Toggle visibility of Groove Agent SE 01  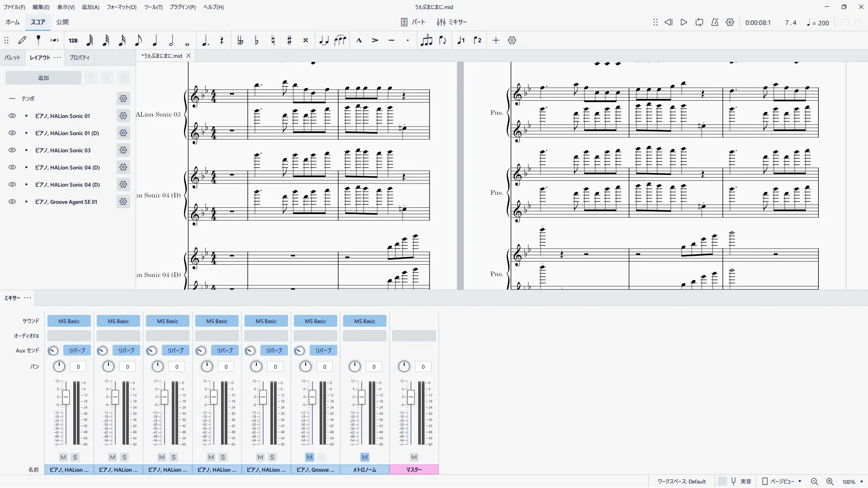tap(12, 202)
